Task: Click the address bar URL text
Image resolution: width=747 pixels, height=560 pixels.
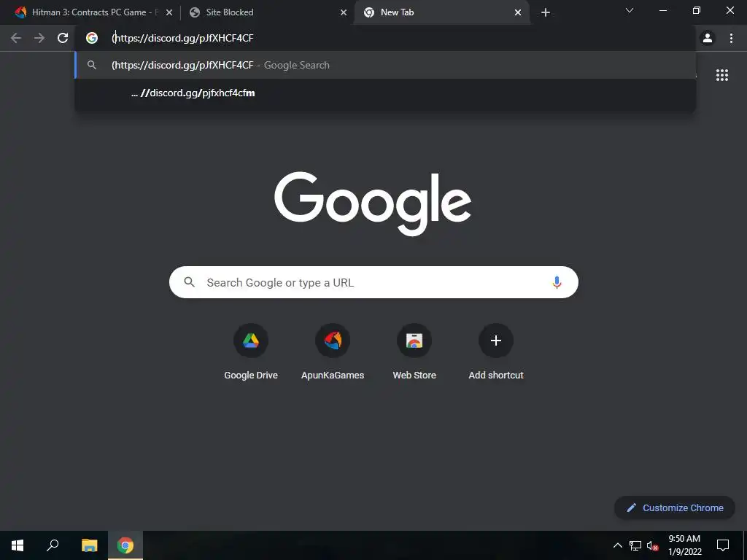Action: coord(182,38)
